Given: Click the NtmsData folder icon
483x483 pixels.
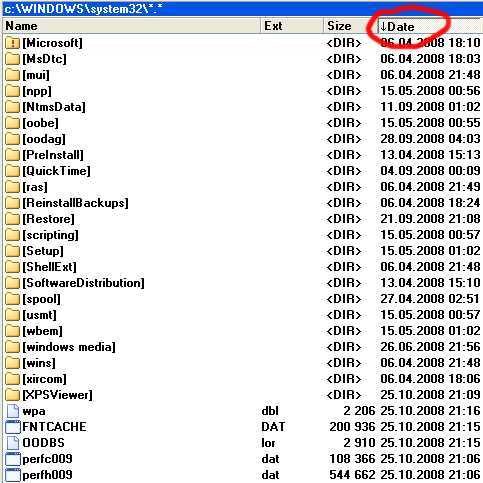Looking at the screenshot, I should click(13, 107).
